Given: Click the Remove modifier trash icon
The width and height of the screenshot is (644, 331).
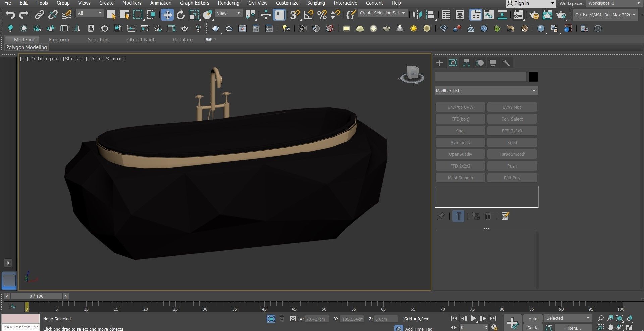Looking at the screenshot, I should 488,216.
